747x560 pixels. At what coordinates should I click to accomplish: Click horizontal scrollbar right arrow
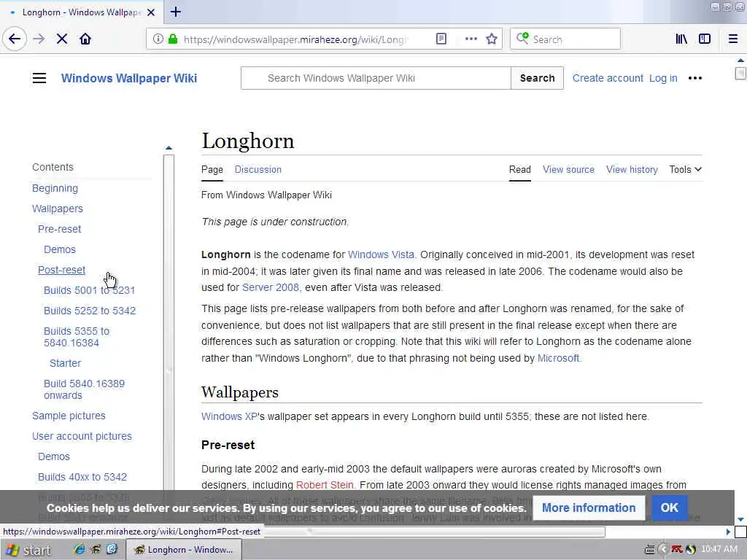pos(728,532)
